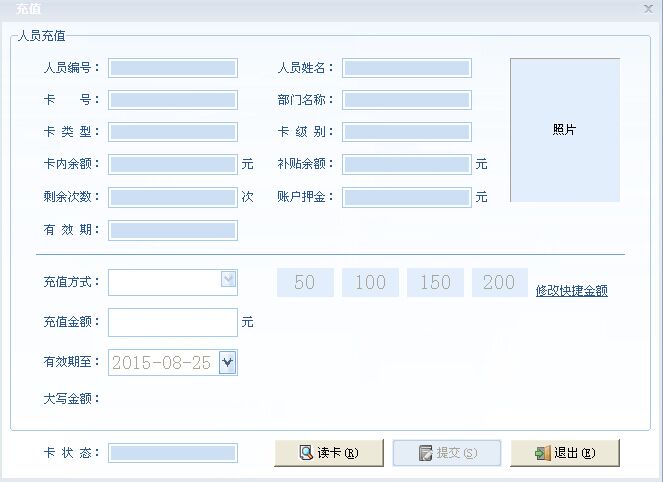Image resolution: width=663 pixels, height=482 pixels.
Task: Focus the 人员编号 field
Action: click(173, 68)
